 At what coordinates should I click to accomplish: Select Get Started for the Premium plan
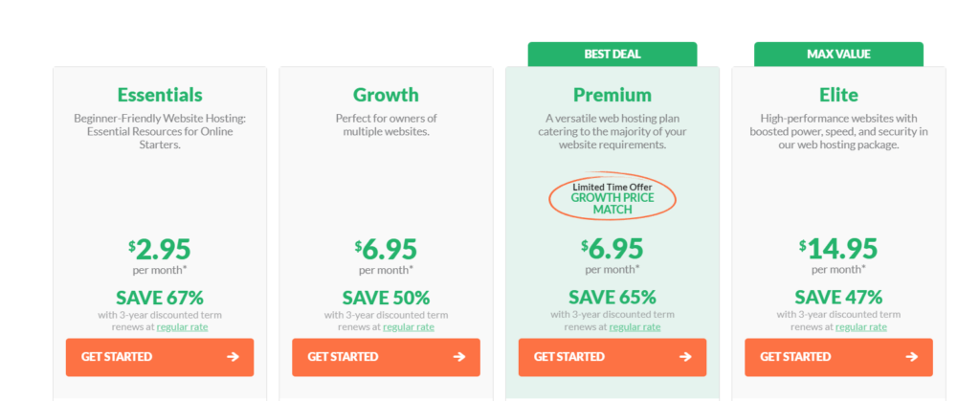point(612,357)
